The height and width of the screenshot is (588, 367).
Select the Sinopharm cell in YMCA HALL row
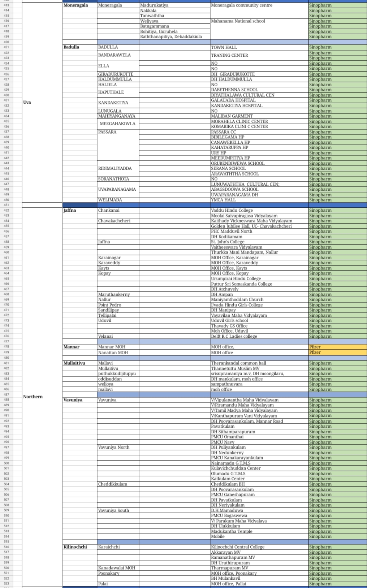click(x=337, y=200)
